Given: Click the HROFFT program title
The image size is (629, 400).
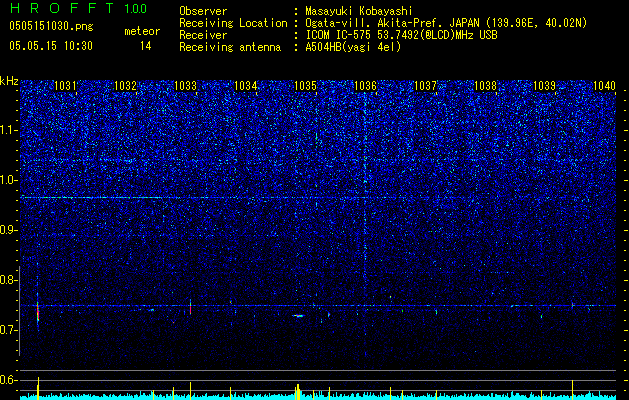Looking at the screenshot, I should (62, 8).
